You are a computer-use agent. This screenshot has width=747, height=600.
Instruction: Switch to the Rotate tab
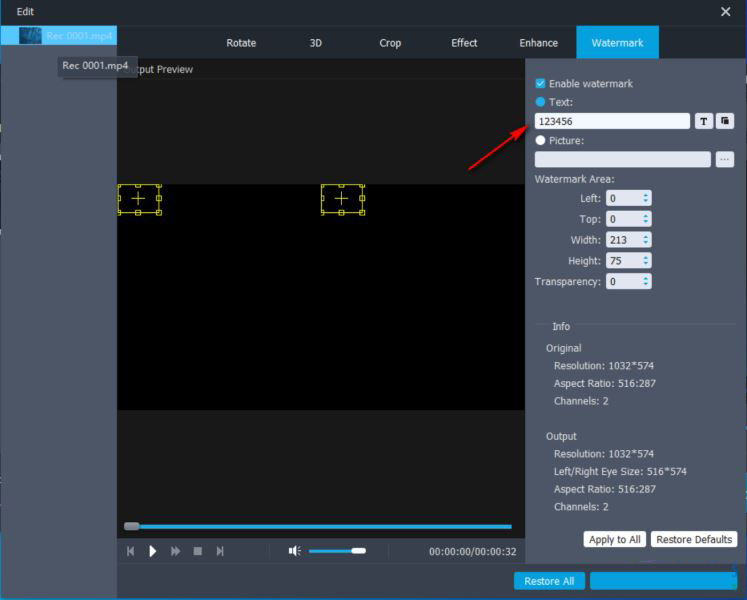241,43
